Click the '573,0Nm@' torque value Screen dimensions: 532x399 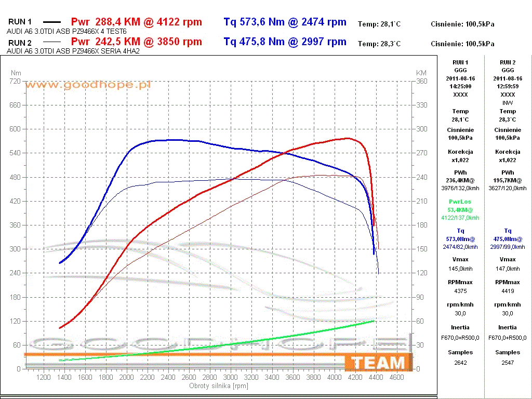click(x=460, y=239)
